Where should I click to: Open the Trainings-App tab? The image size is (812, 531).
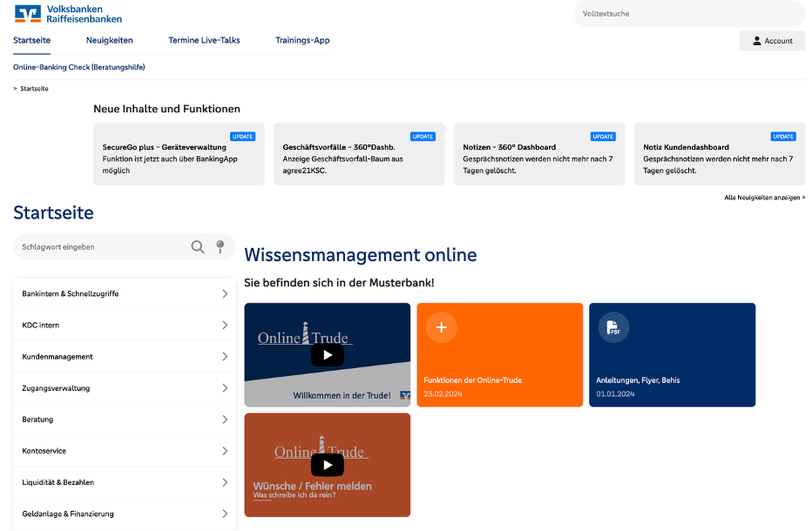(x=302, y=40)
